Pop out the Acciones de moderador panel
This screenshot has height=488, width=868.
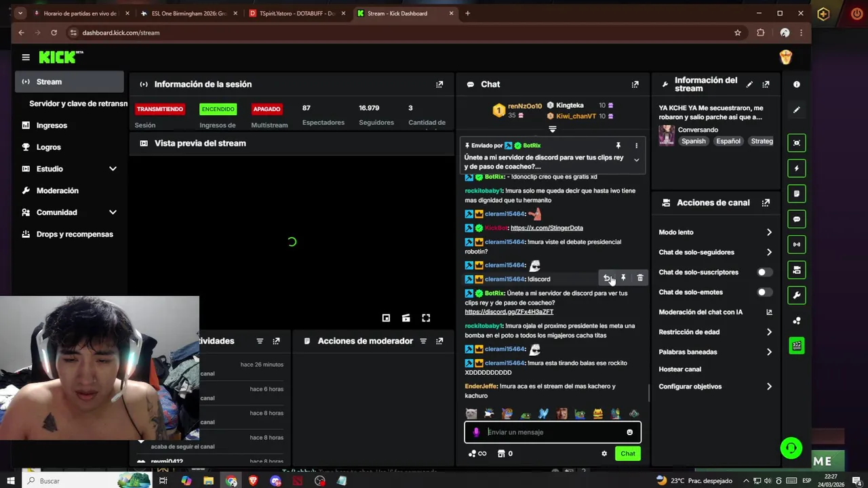click(439, 341)
